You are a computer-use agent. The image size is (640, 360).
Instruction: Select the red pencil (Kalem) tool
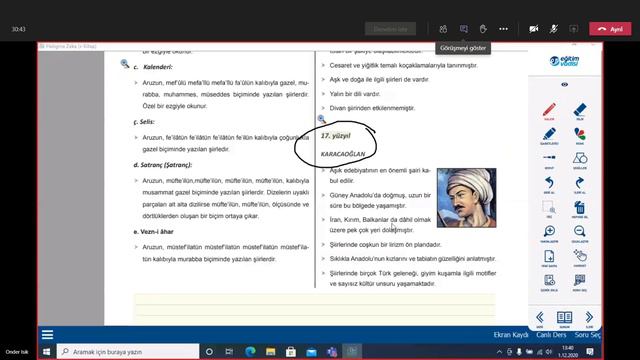click(549, 111)
